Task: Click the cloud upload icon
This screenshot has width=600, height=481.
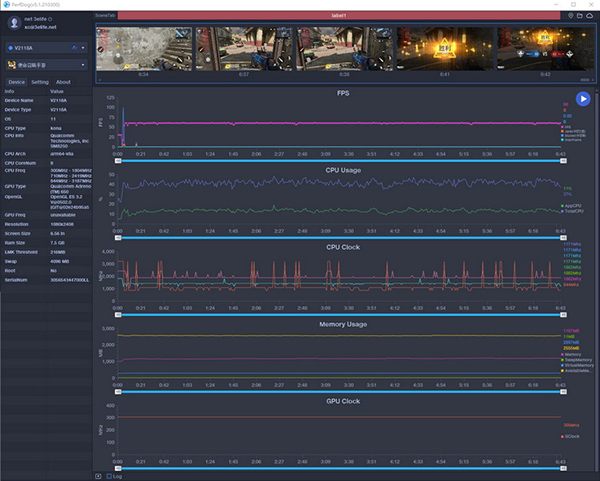Action: pyautogui.click(x=589, y=15)
